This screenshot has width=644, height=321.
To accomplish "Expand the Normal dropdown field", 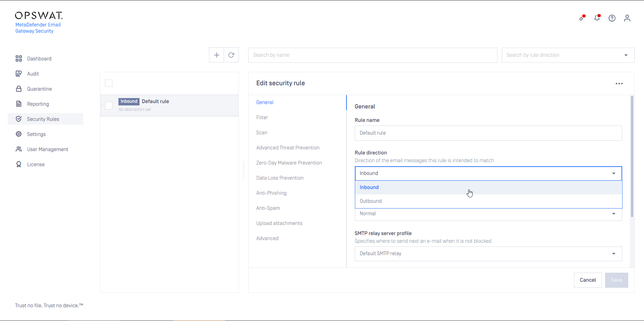I will pyautogui.click(x=488, y=214).
